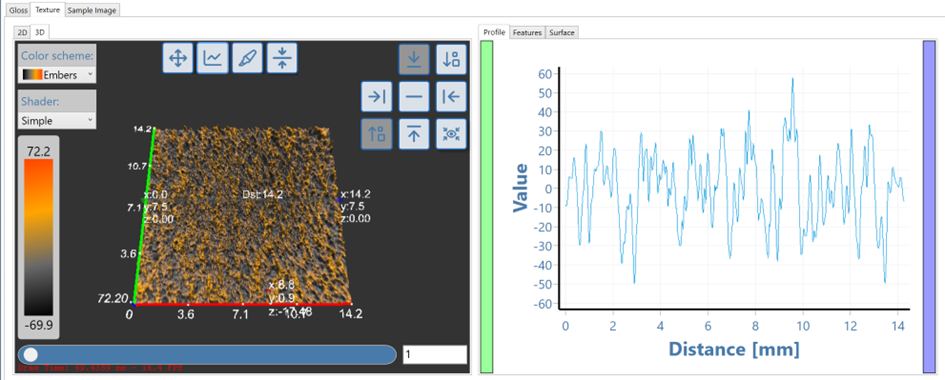
Task: Activate the line chart profile tool
Action: coord(212,58)
